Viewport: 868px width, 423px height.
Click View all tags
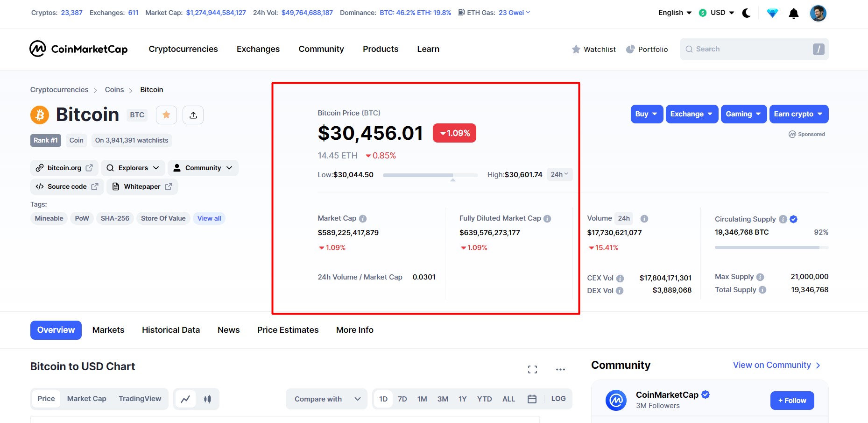(x=209, y=218)
